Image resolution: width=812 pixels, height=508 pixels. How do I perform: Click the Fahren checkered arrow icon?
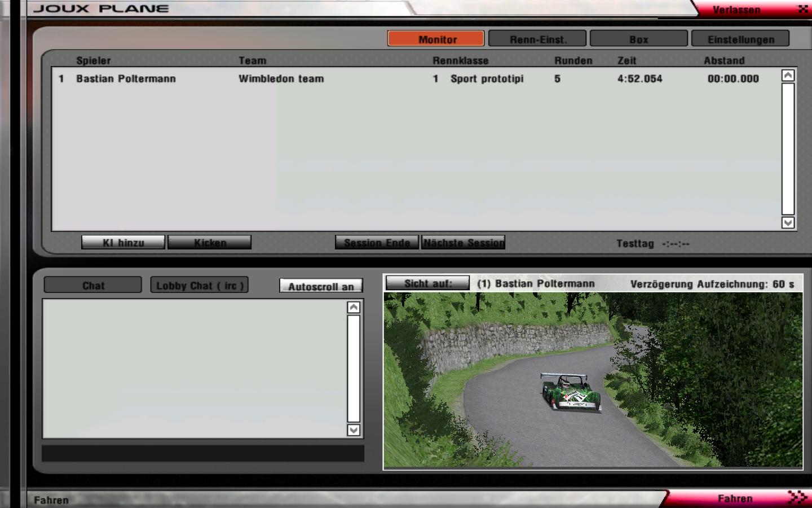tap(797, 497)
